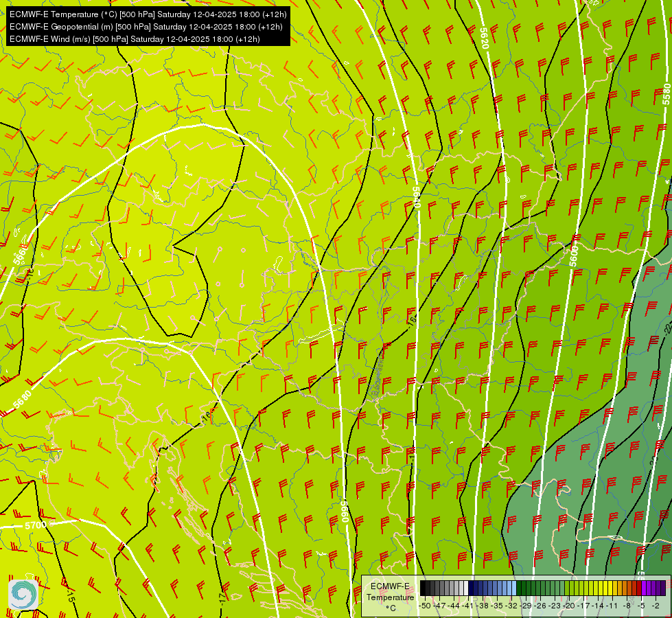672x618 pixels.
Task: Select the 5600 geopotential contour label
Action: coord(574,256)
